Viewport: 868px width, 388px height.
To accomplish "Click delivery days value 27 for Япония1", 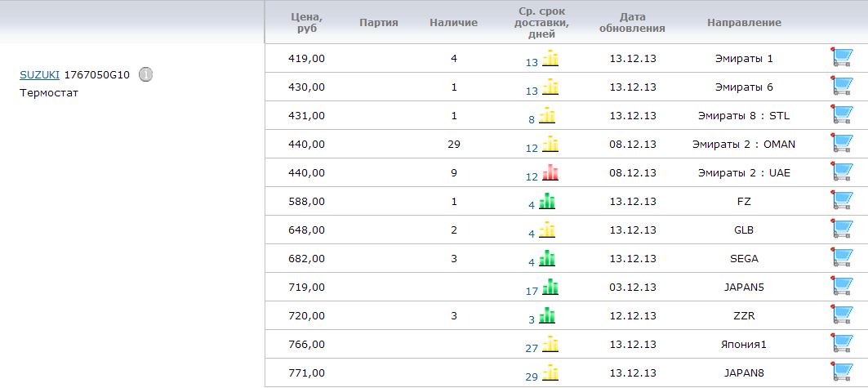I will point(532,348).
